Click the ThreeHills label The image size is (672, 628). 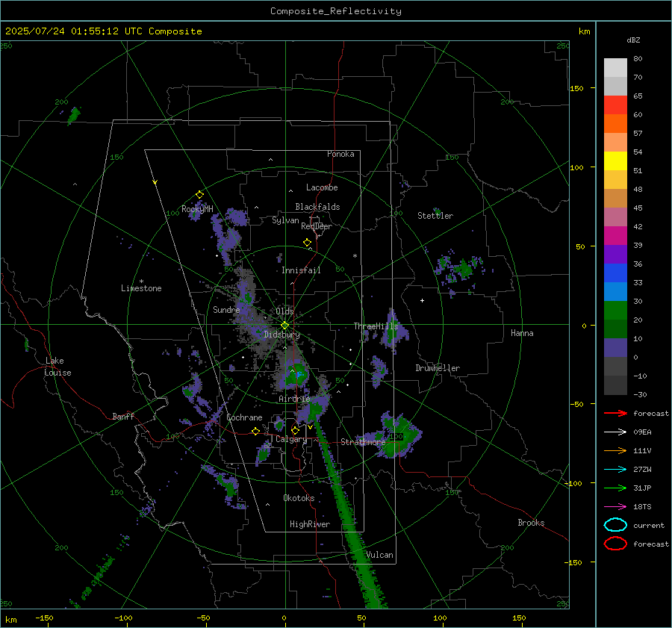(376, 326)
